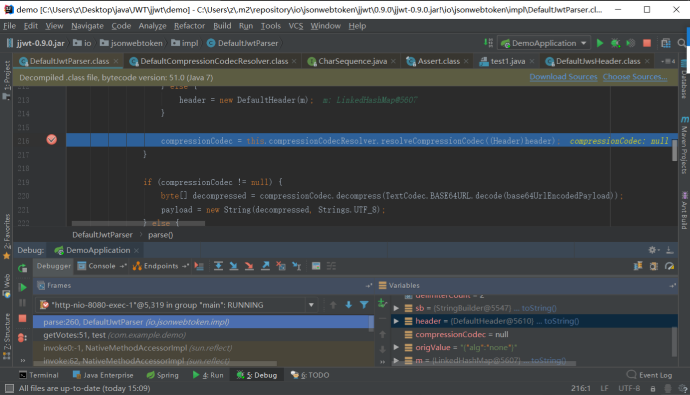Open the VCS menu

pyautogui.click(x=296, y=26)
